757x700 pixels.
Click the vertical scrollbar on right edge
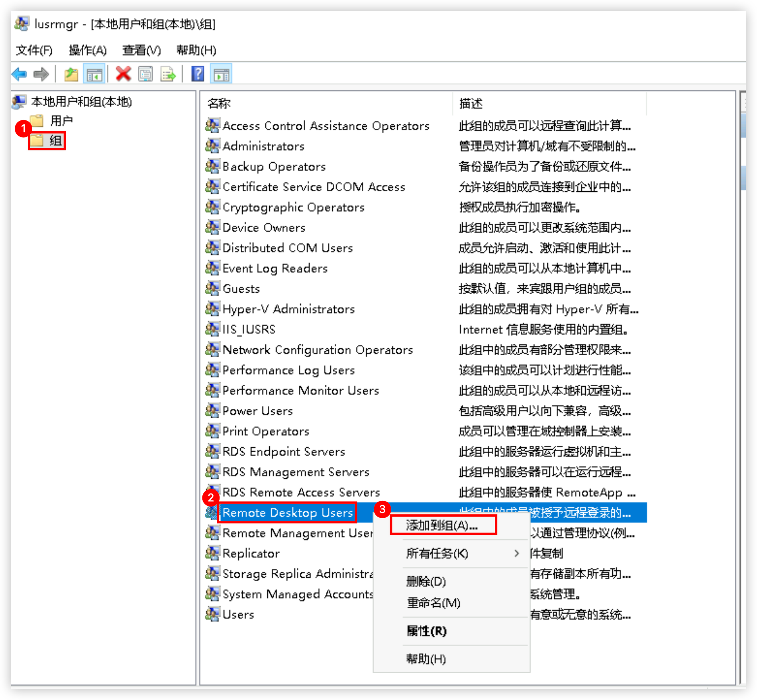743,387
